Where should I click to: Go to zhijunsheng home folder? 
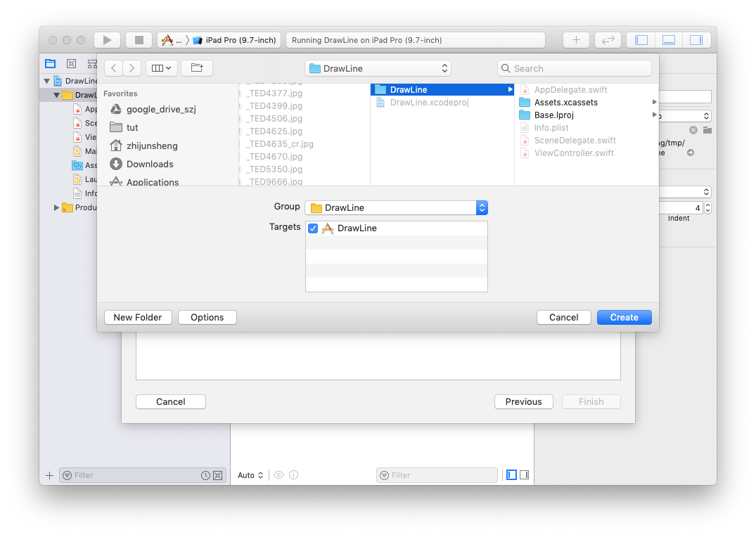143,146
